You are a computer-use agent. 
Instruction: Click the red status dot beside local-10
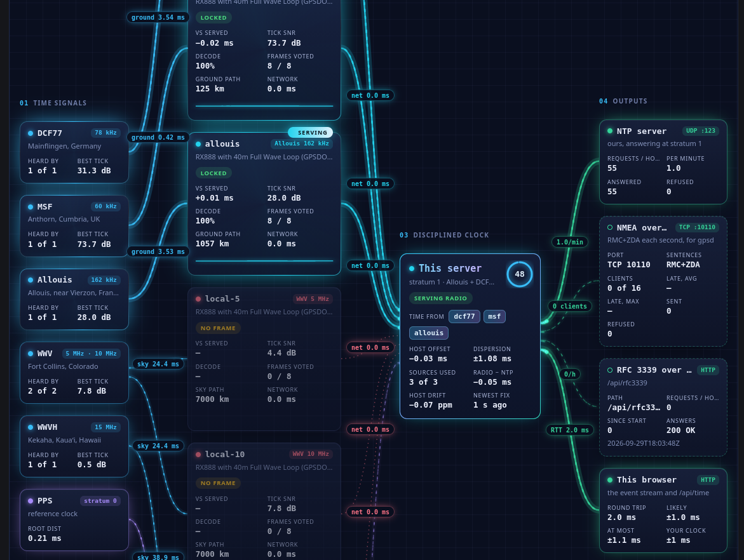(x=198, y=454)
